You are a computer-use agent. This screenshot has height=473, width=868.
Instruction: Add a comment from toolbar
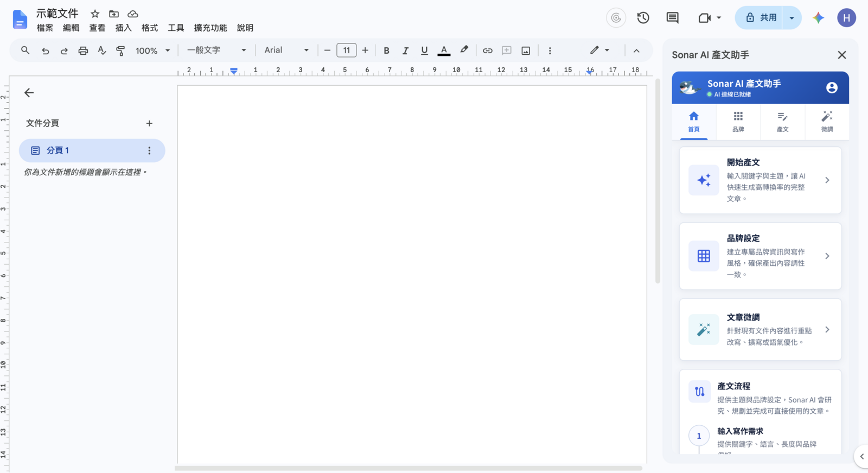click(x=506, y=50)
